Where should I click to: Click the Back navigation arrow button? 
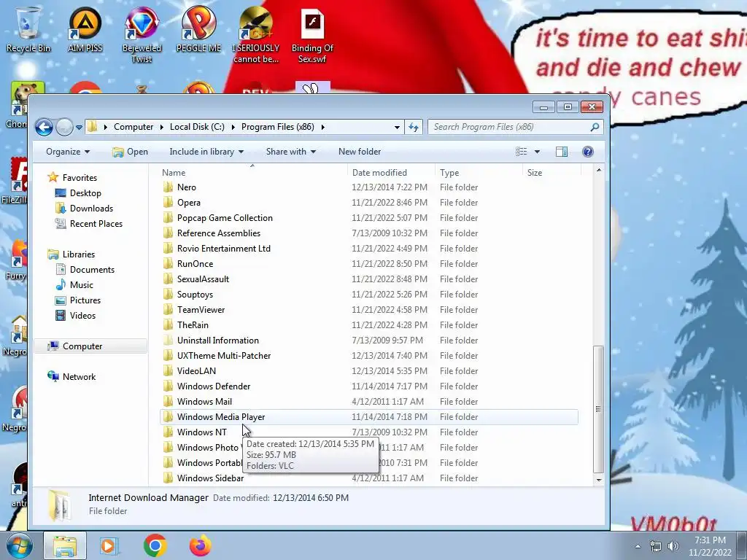(44, 127)
